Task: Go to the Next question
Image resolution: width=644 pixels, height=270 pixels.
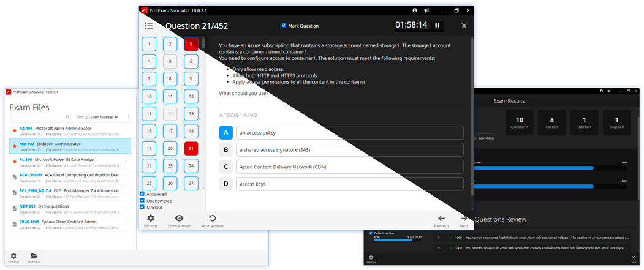Action: coord(464,221)
